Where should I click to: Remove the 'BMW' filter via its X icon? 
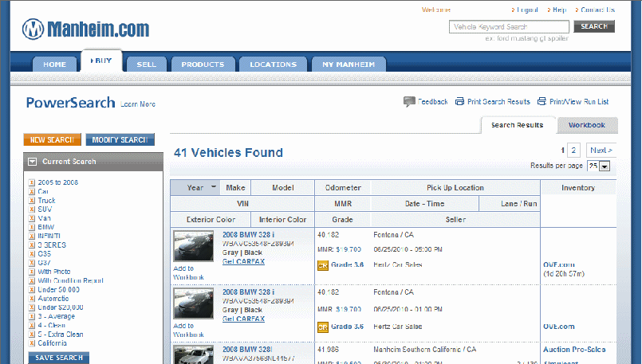pyautogui.click(x=32, y=227)
